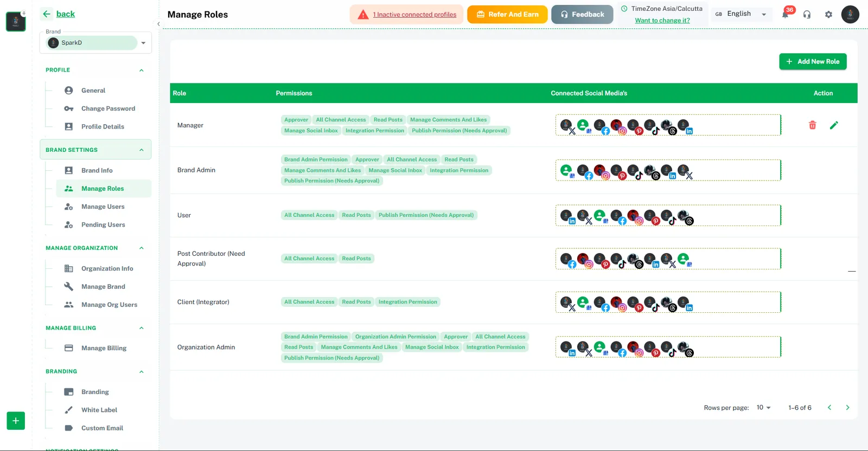Collapse the MANAGE BILLING section
Image resolution: width=868 pixels, height=451 pixels.
tap(142, 328)
